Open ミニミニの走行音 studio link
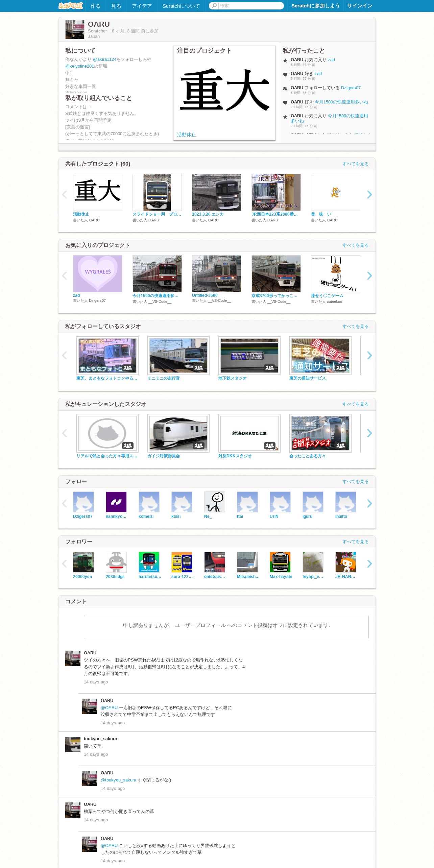The width and height of the screenshot is (434, 868). [x=164, y=378]
